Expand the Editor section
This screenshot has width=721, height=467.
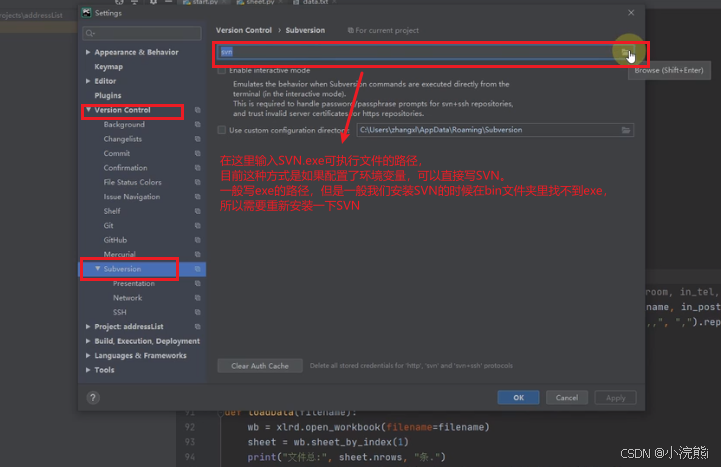[88, 81]
